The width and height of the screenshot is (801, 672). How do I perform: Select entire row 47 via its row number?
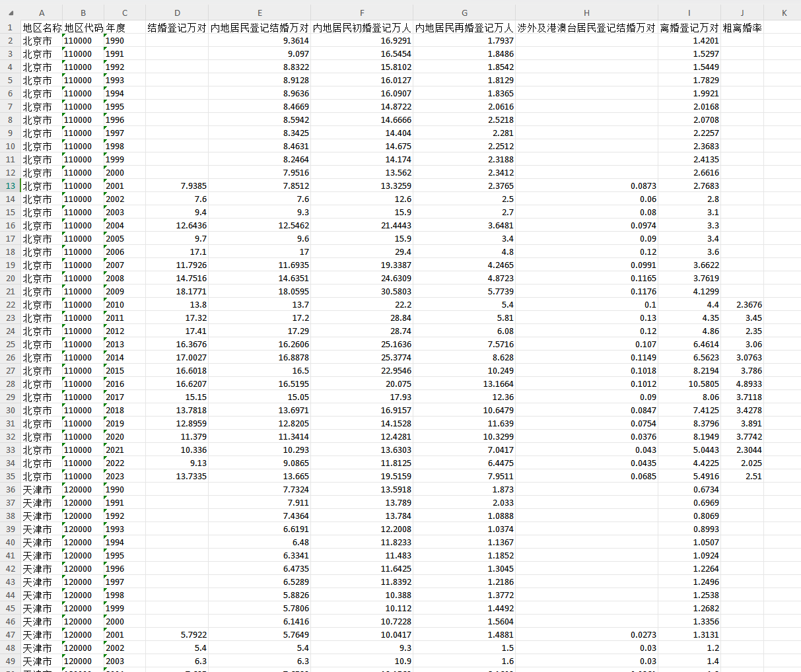pos(11,634)
